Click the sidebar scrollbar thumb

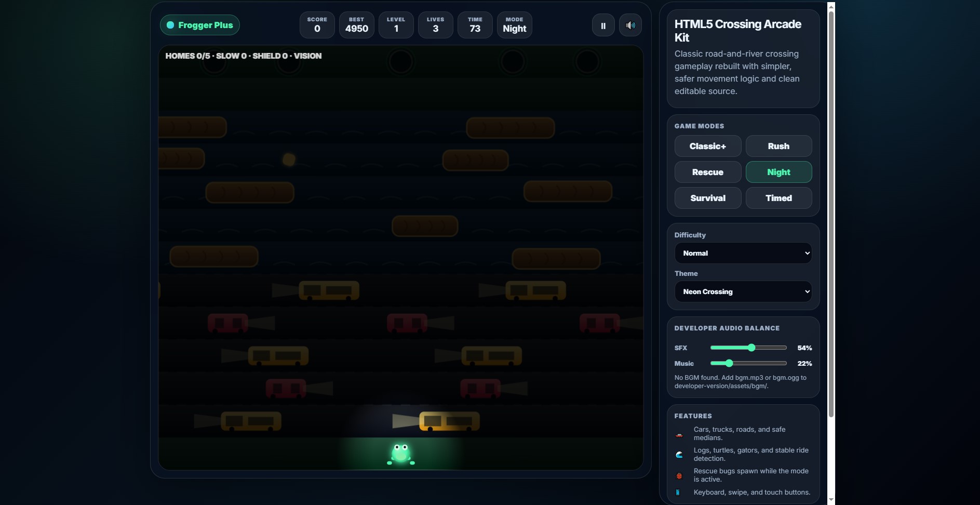pyautogui.click(x=831, y=213)
